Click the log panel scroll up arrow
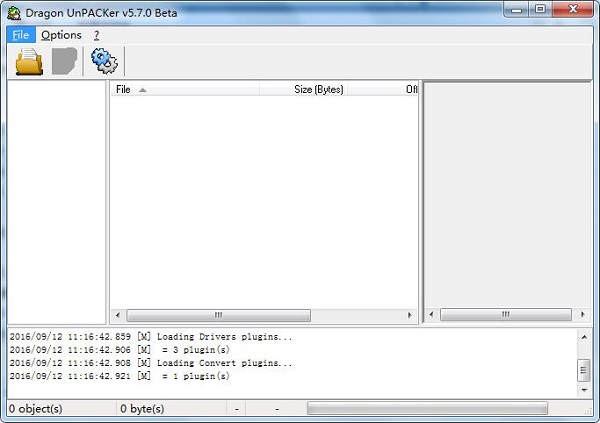 click(584, 337)
